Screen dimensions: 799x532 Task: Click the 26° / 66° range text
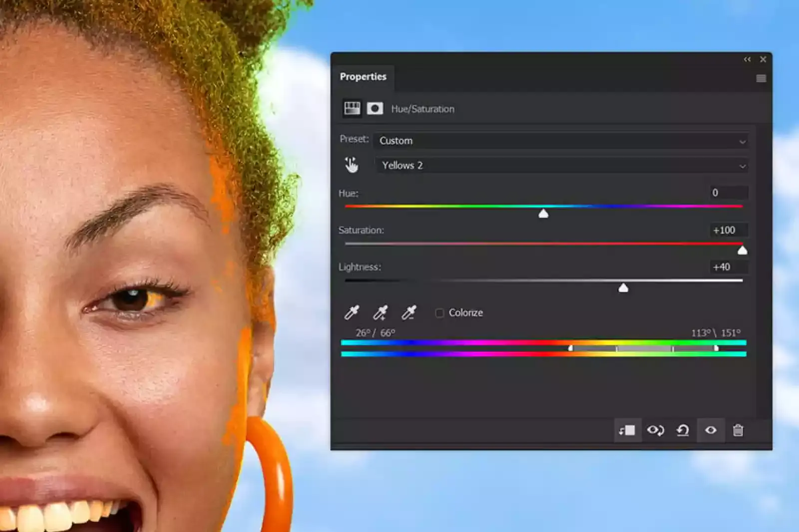click(x=375, y=333)
